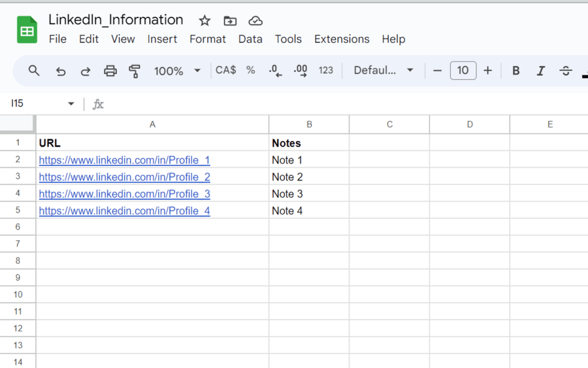Click the search magnifier icon in toolbar
The width and height of the screenshot is (588, 368).
tap(34, 71)
